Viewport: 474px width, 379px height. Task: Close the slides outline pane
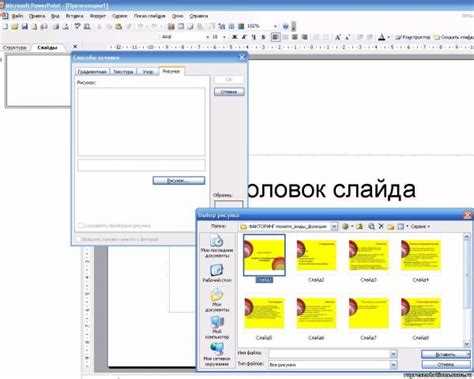[75, 46]
